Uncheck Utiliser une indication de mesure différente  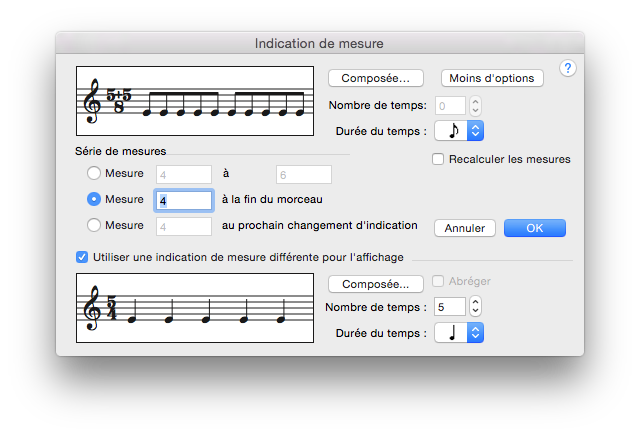82,257
